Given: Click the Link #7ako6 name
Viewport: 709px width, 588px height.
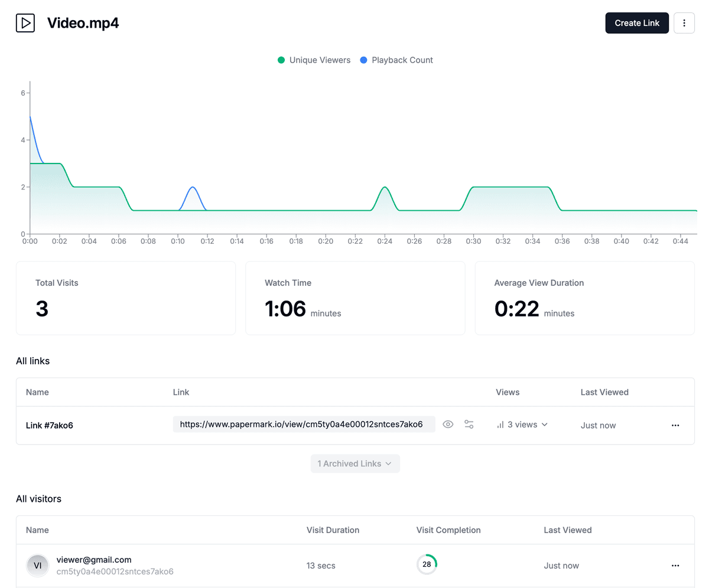Looking at the screenshot, I should [50, 425].
